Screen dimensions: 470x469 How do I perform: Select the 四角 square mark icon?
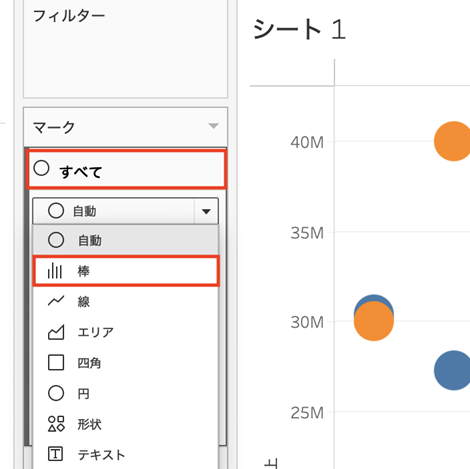point(56,363)
